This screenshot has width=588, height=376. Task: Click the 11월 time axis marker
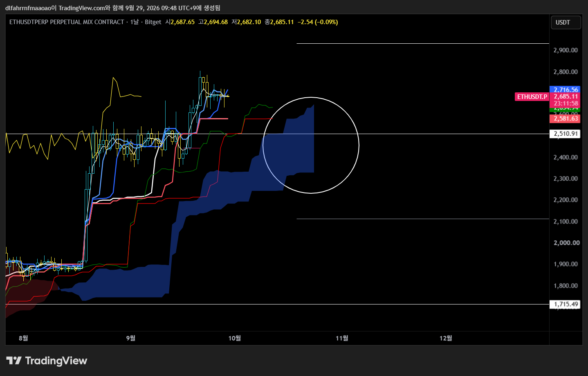coord(342,338)
